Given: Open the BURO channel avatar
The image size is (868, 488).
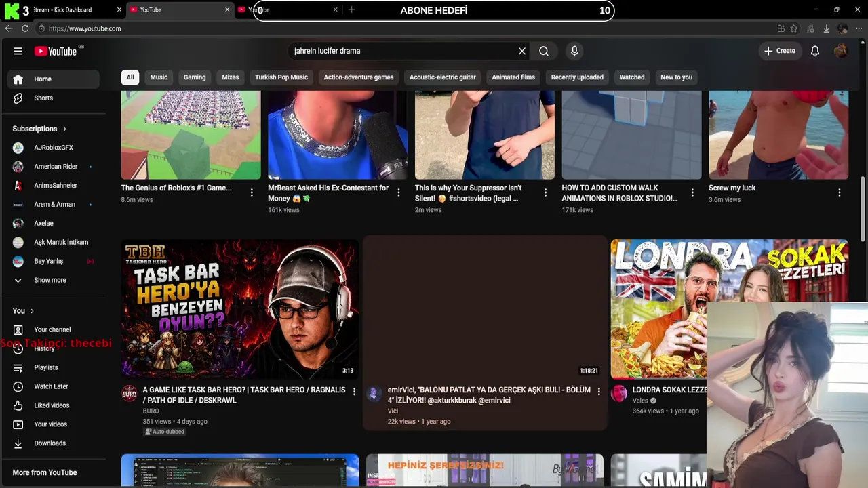Looking at the screenshot, I should 130,394.
